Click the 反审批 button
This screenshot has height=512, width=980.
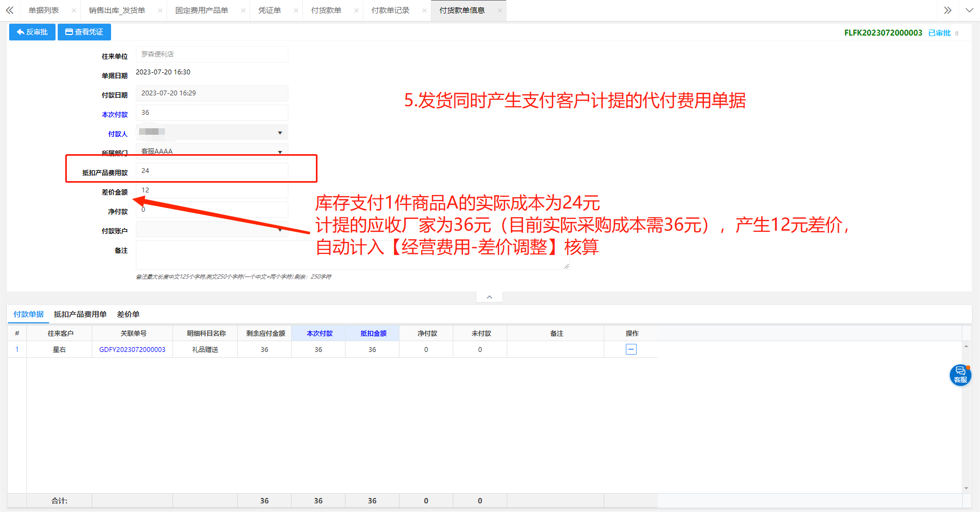coord(32,32)
